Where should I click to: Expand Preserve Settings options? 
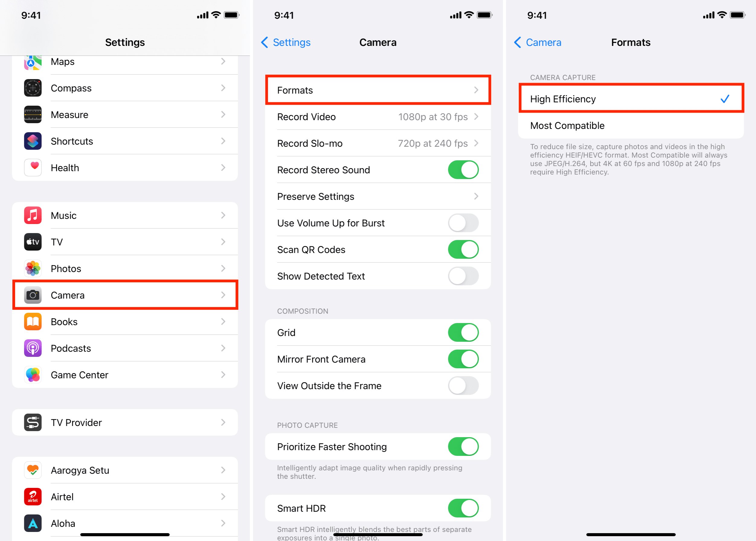(378, 196)
